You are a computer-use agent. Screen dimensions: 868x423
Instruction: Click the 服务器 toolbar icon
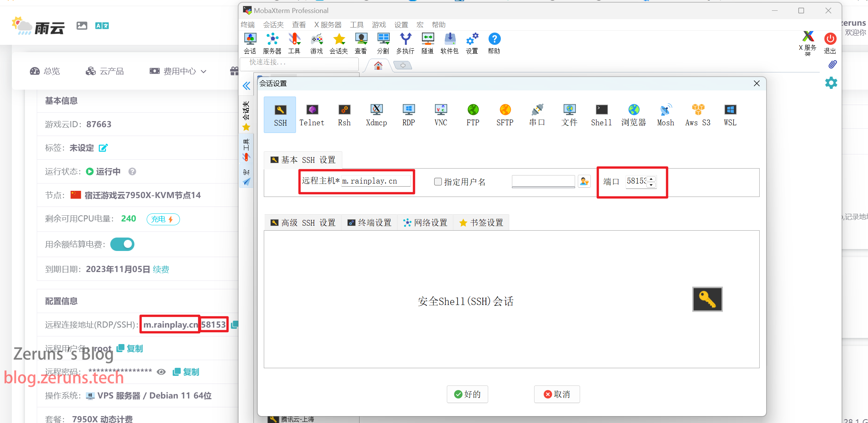click(272, 44)
